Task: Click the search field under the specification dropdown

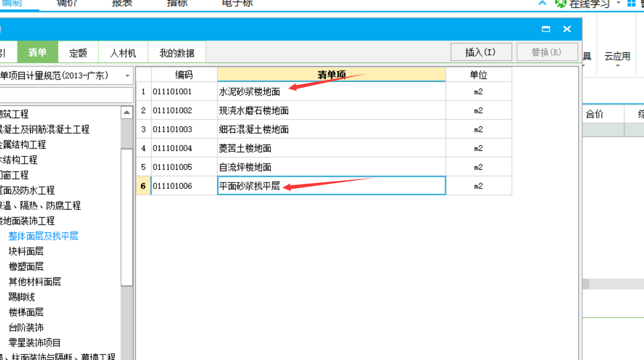Action: point(66,95)
